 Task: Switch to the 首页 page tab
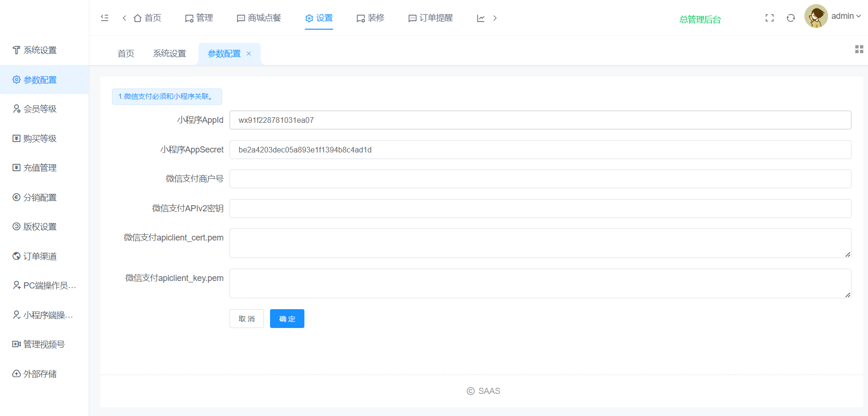point(126,54)
